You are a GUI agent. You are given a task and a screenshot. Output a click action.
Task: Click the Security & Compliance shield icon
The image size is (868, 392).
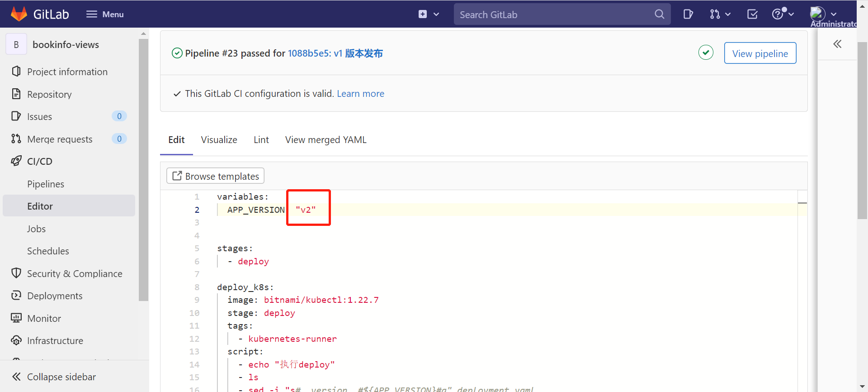16,273
